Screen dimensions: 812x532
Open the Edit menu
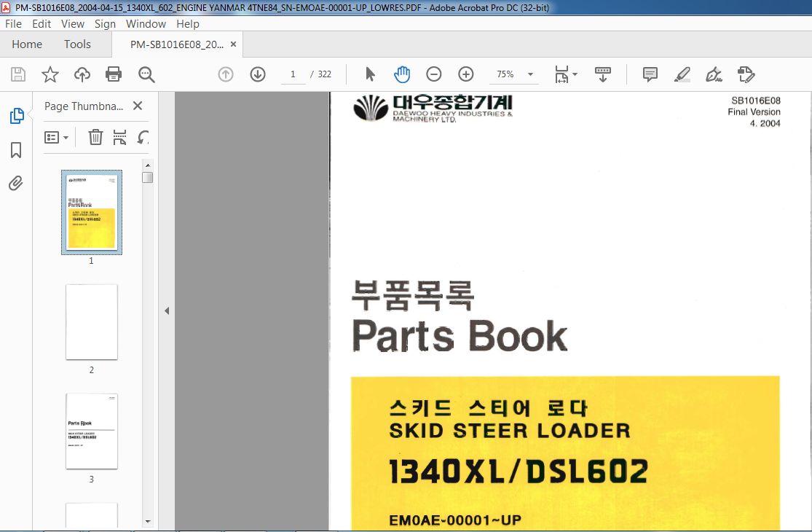click(x=42, y=24)
